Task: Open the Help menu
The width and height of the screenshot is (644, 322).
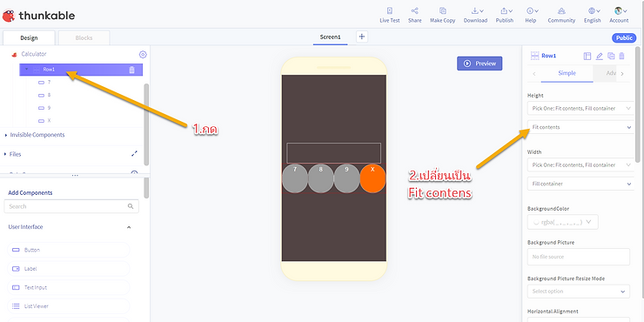Action: tap(531, 15)
